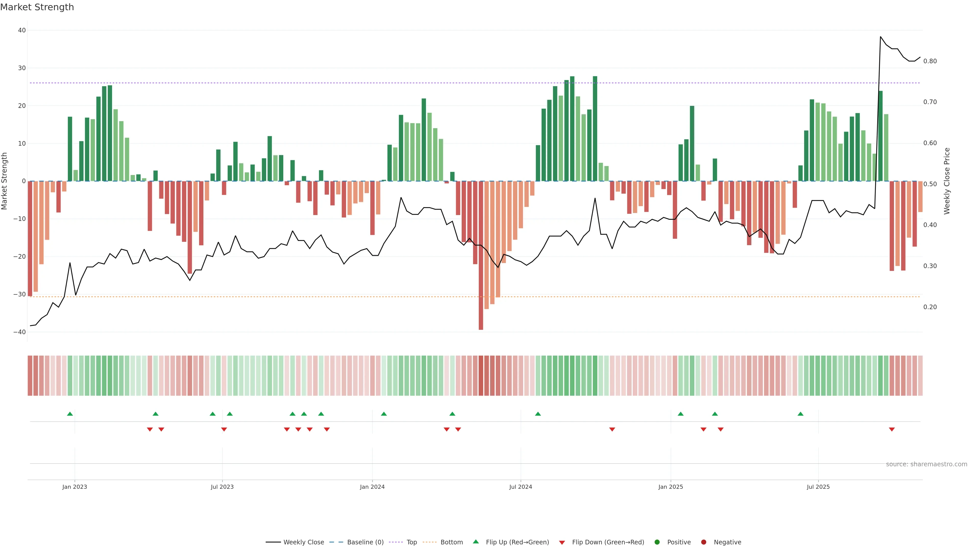Click green flip-up marker just before Jul 2025
This screenshot has width=980, height=551.
800,414
